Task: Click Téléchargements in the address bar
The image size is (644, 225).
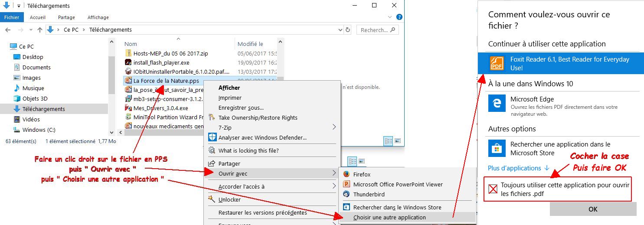Action: [110, 30]
